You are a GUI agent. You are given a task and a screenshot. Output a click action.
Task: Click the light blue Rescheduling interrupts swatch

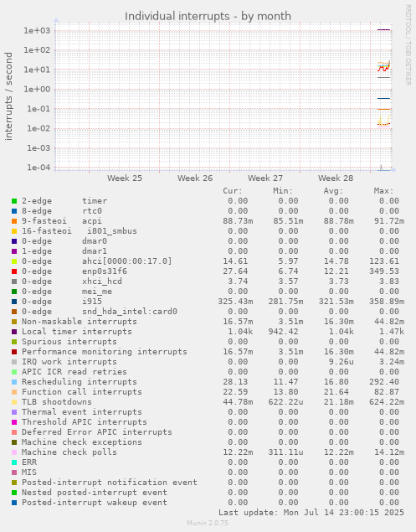click(14, 382)
